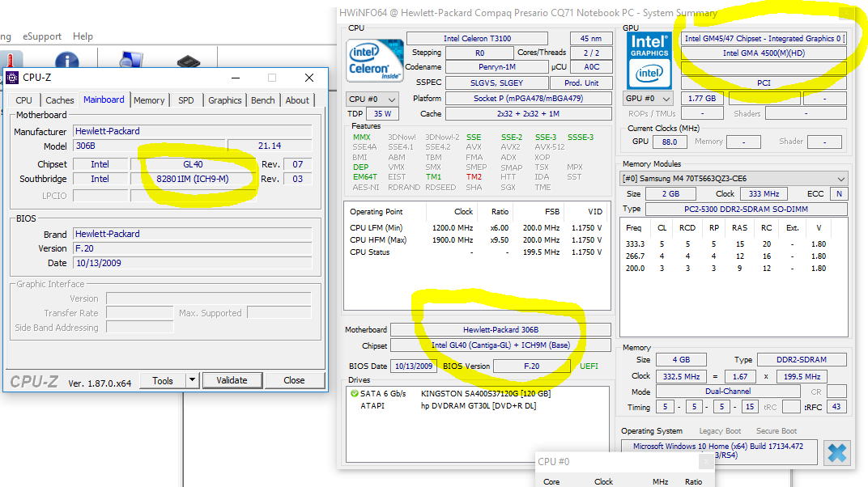Switch to the SPD tab in CPU-Z
The height and width of the screenshot is (487, 868).
point(186,100)
